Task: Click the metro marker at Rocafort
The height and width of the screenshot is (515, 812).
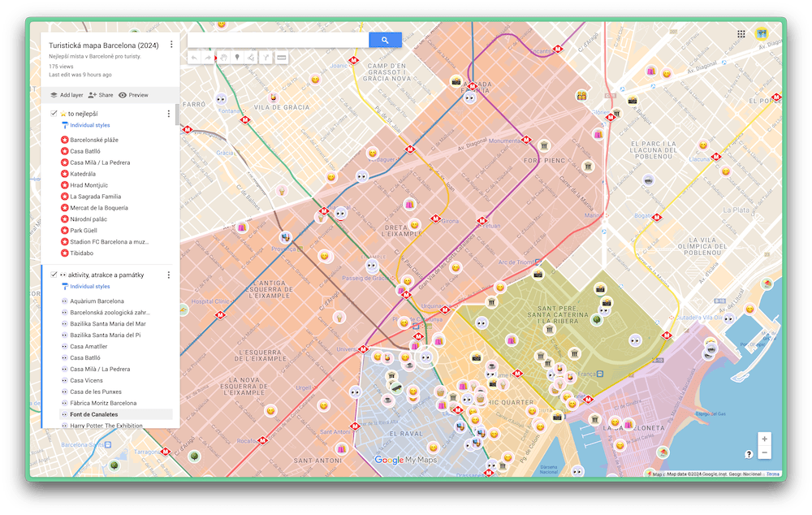Action: [262, 440]
